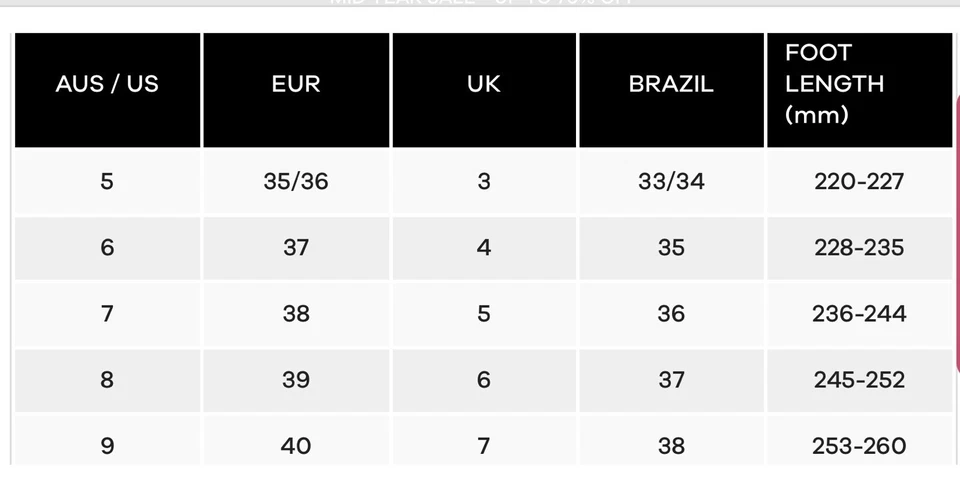Click the UK size 3 cell
The image size is (960, 491).
(484, 181)
